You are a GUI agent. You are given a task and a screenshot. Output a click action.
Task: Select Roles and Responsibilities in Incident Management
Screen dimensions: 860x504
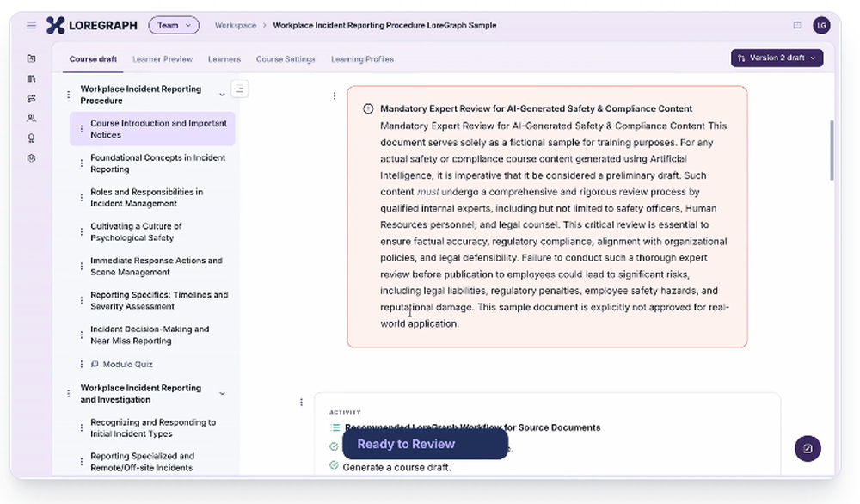[x=146, y=198]
